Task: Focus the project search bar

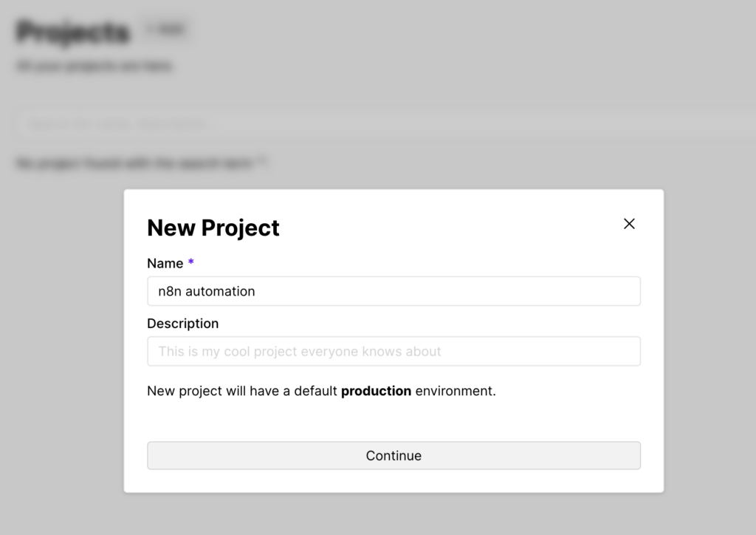Action: coord(221,123)
